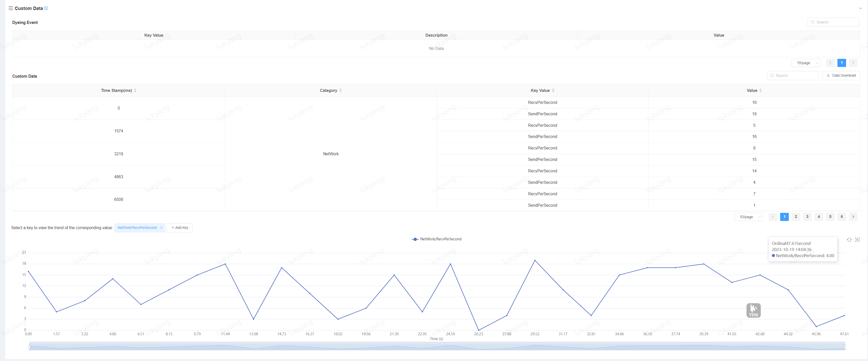The height and width of the screenshot is (361, 868).
Task: Sort table by Time Stamp(ms) column
Action: tap(135, 91)
